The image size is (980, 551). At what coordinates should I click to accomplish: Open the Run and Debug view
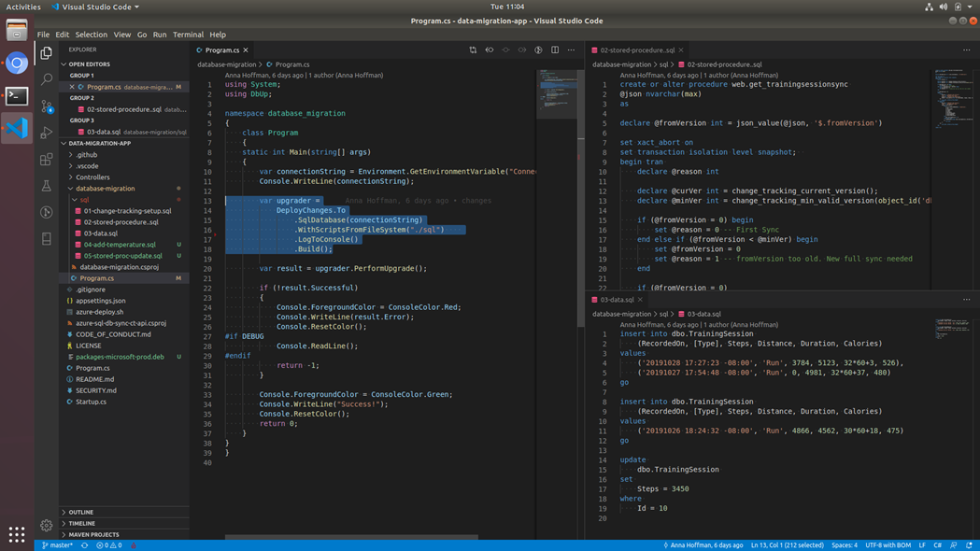click(46, 133)
